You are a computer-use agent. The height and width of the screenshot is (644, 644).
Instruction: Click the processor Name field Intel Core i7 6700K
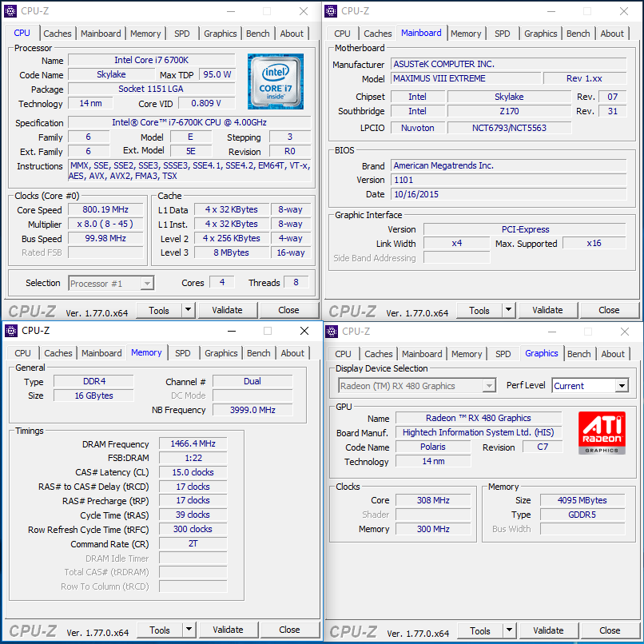pos(152,60)
